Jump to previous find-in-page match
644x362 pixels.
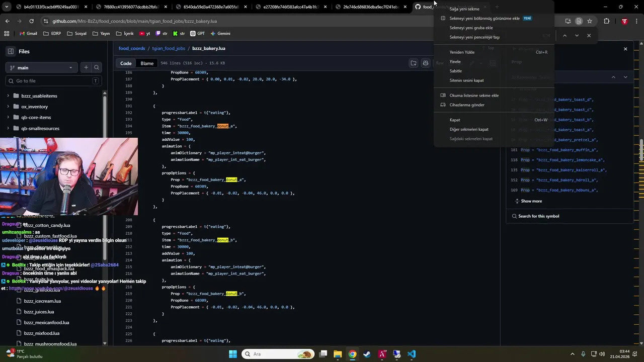tap(565, 36)
